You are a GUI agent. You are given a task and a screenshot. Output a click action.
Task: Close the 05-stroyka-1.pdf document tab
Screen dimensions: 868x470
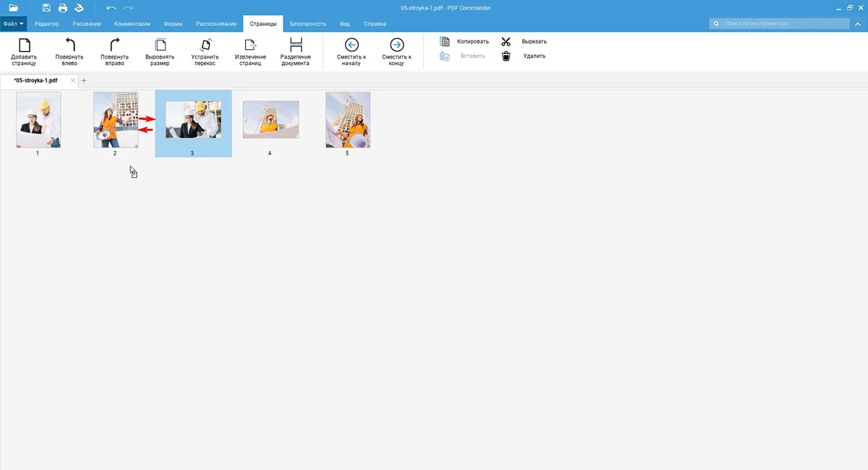(x=72, y=80)
